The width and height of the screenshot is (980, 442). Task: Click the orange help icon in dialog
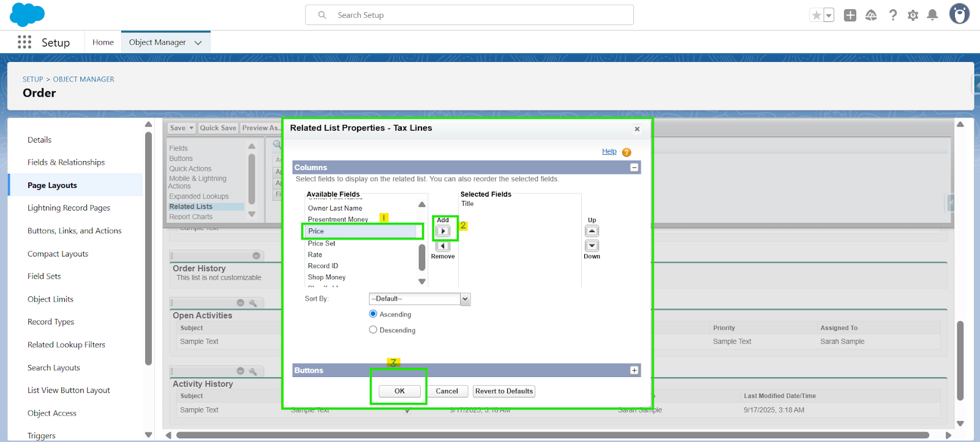[627, 152]
